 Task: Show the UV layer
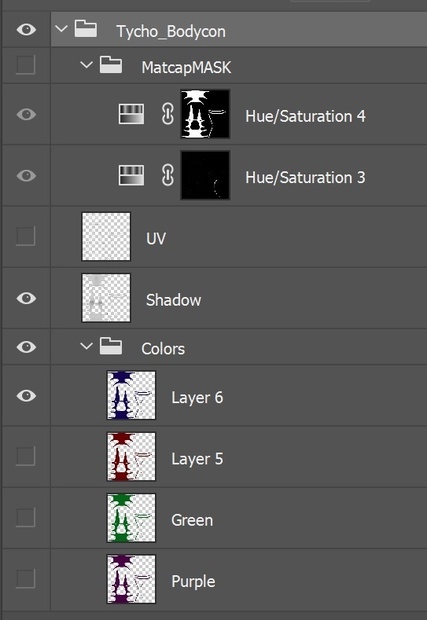pos(26,236)
